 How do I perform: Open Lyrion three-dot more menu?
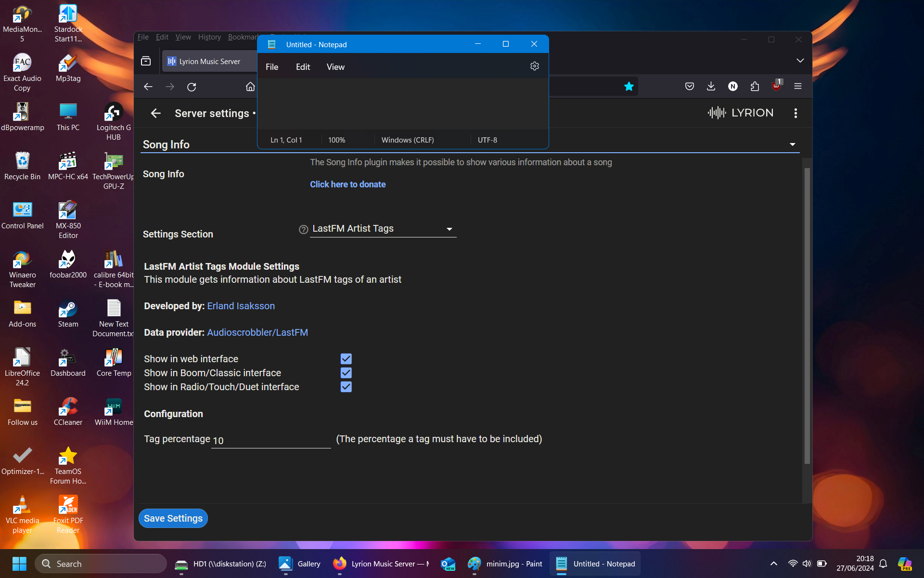coord(796,113)
